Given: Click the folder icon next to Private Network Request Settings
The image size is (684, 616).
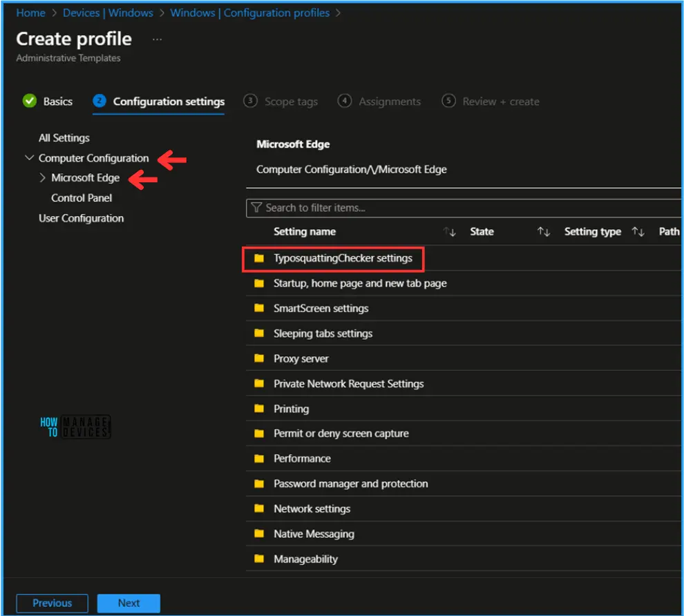Looking at the screenshot, I should tap(259, 384).
